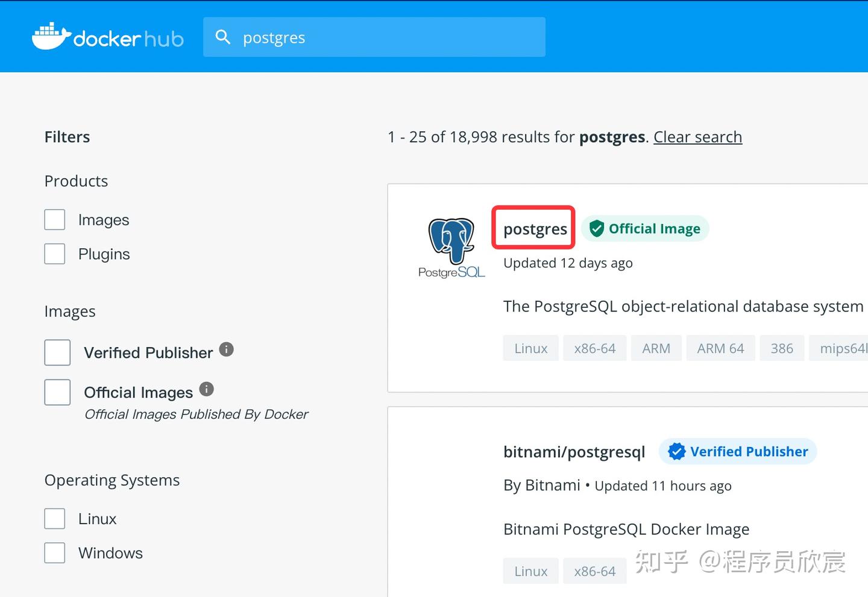Open the postgres repository

[533, 229]
